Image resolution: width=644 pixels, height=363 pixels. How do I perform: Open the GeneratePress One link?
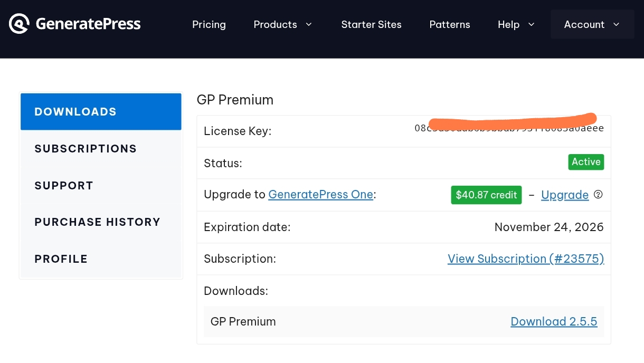pyautogui.click(x=320, y=195)
